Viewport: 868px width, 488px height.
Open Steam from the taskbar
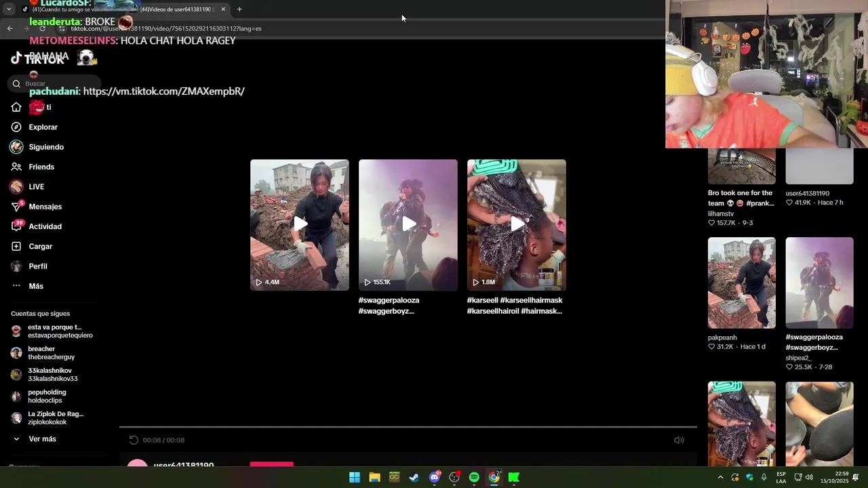pos(414,477)
